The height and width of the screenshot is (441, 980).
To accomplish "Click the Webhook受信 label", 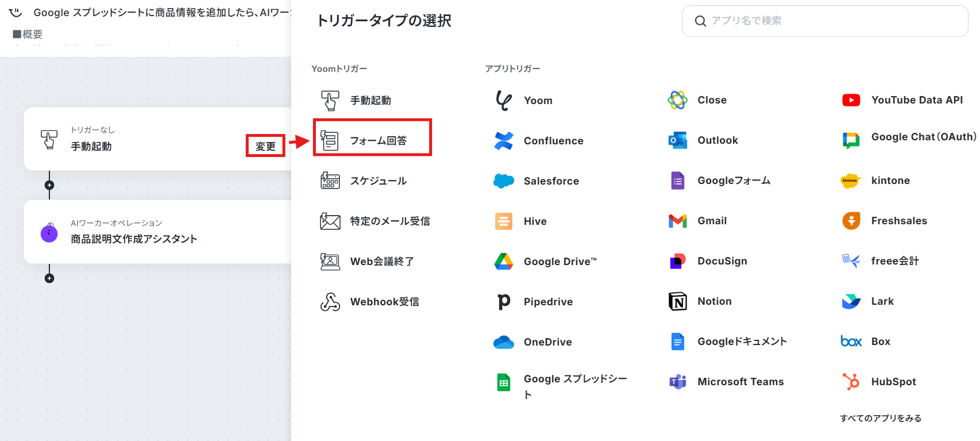I will (x=385, y=302).
